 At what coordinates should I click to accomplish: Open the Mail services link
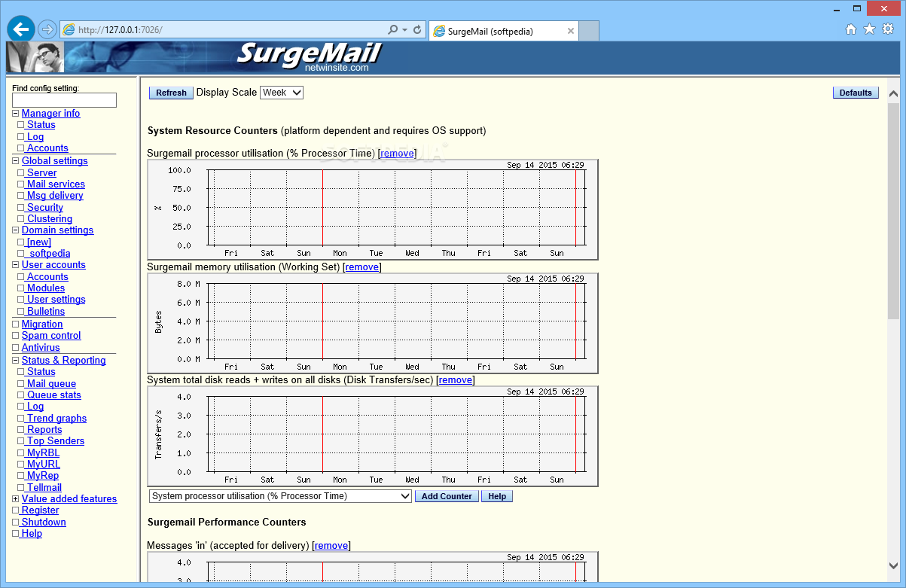56,184
